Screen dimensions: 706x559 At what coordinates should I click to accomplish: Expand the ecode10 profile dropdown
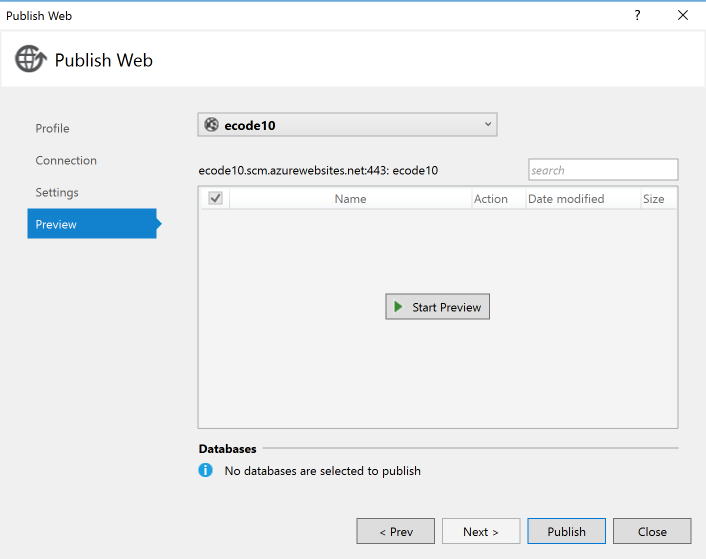488,124
